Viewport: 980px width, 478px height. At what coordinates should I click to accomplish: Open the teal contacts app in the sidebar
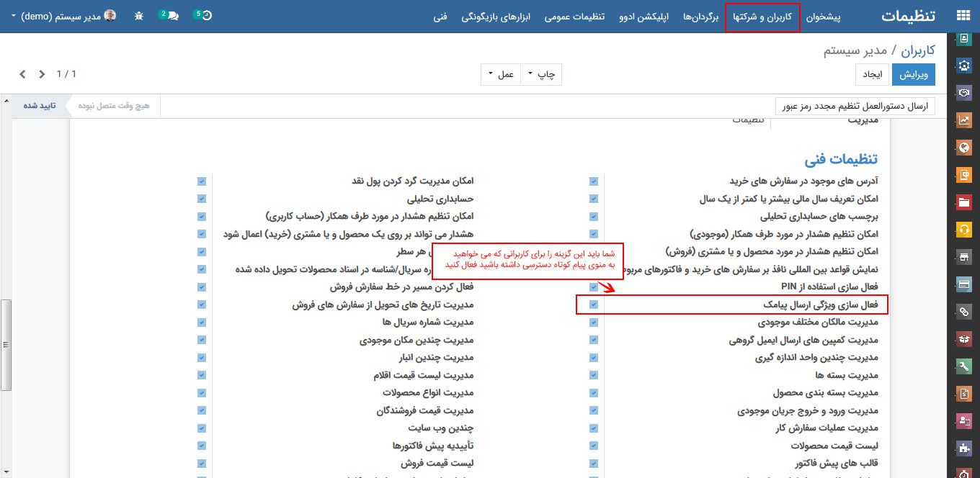[x=964, y=39]
